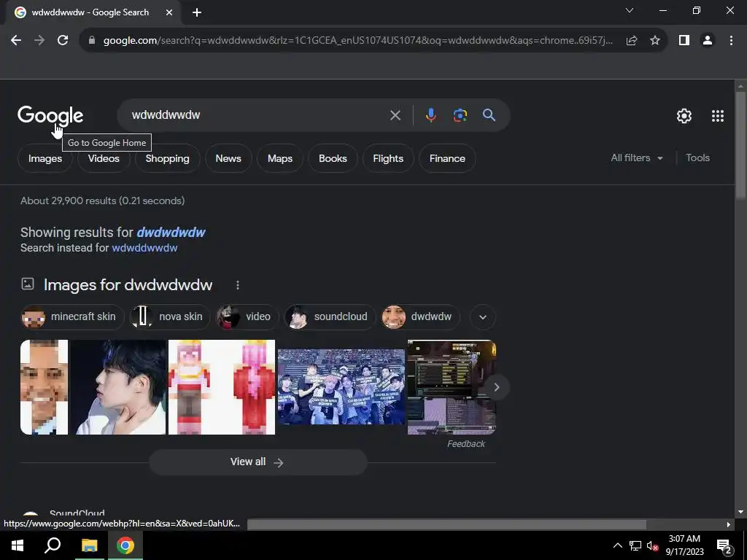Click Chrome icon in taskbar
The width and height of the screenshot is (747, 560).
click(x=125, y=545)
